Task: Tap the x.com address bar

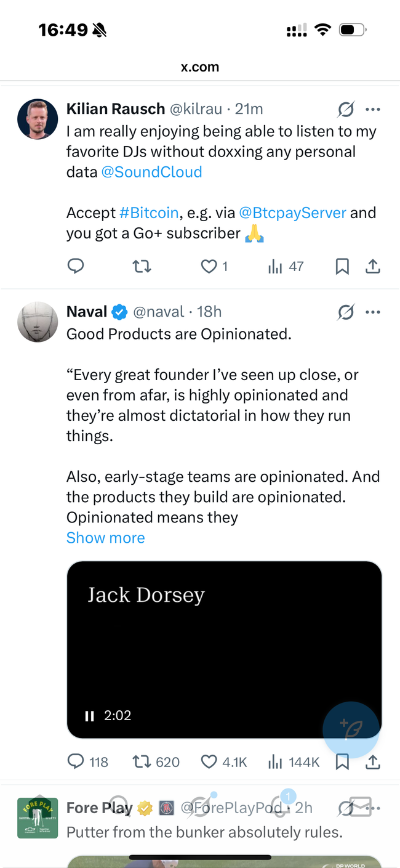Action: 200,67
